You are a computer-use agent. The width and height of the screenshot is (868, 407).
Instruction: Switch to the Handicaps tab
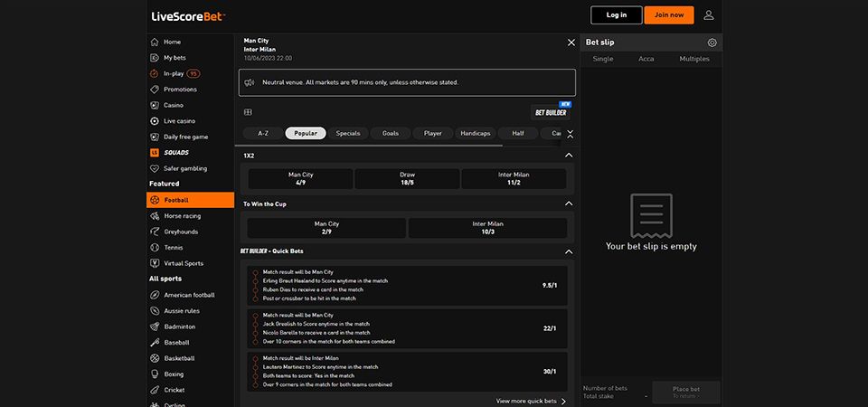point(476,134)
